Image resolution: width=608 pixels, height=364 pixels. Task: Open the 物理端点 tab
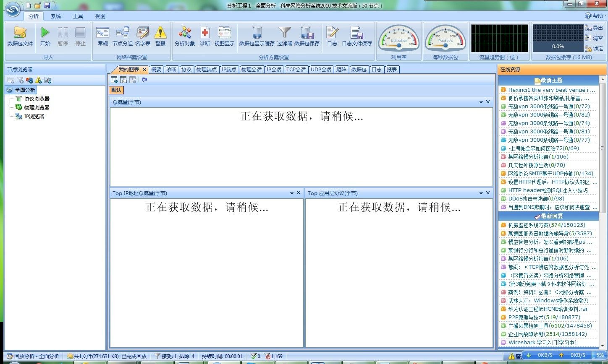click(207, 70)
